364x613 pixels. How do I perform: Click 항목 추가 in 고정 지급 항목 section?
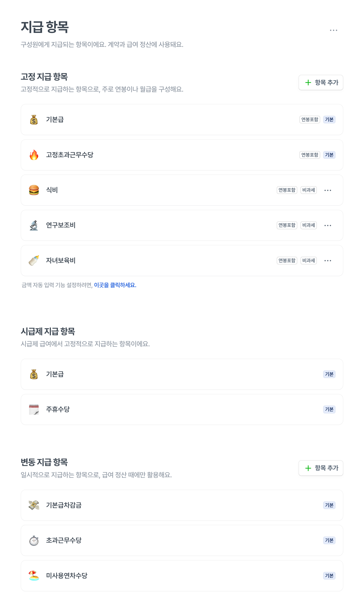click(321, 83)
